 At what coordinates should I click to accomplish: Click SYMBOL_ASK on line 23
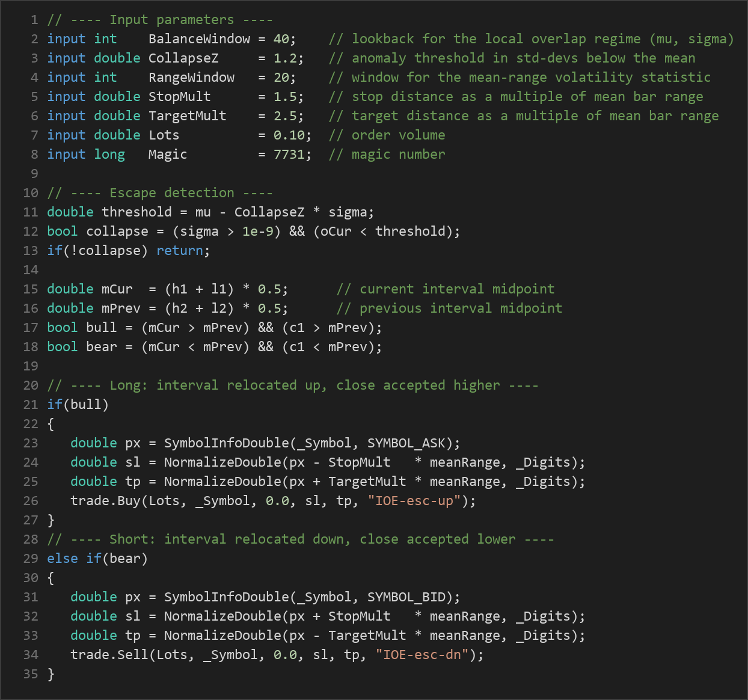point(406,443)
